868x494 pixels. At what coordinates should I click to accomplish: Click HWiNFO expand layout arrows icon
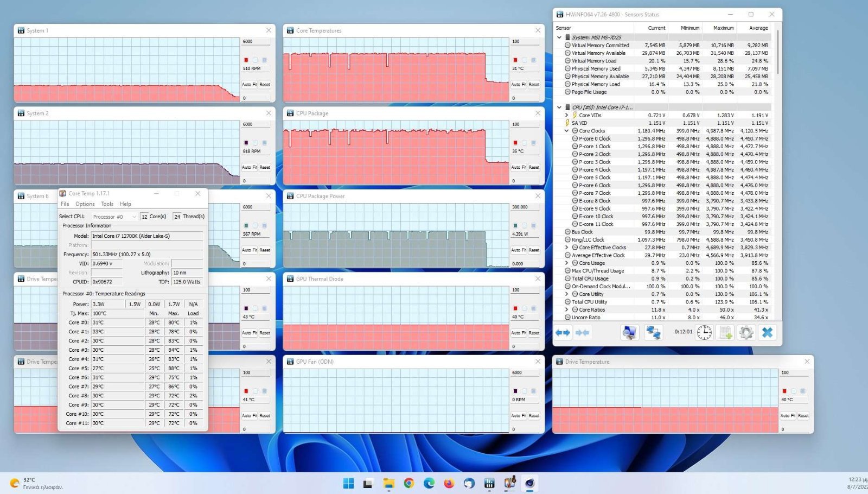pyautogui.click(x=563, y=332)
